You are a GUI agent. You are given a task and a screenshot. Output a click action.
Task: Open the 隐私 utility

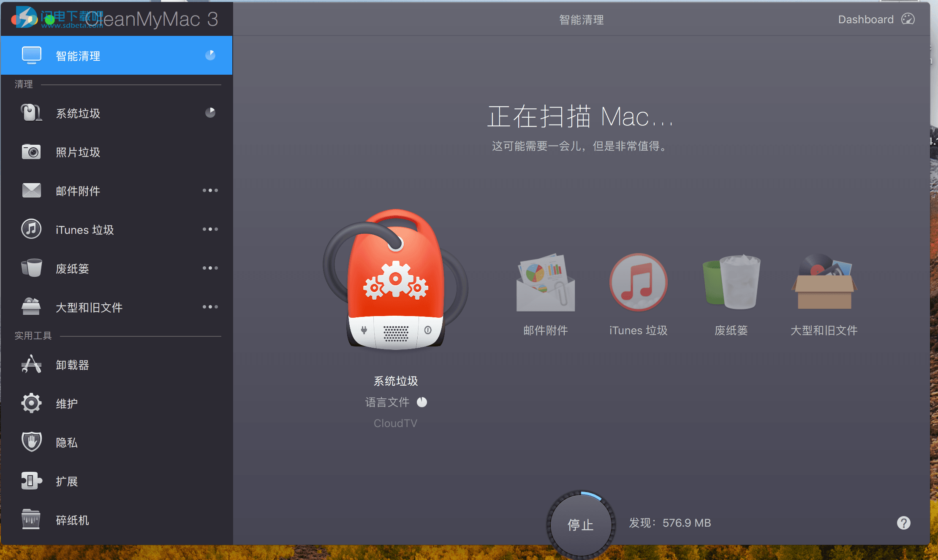pos(117,442)
